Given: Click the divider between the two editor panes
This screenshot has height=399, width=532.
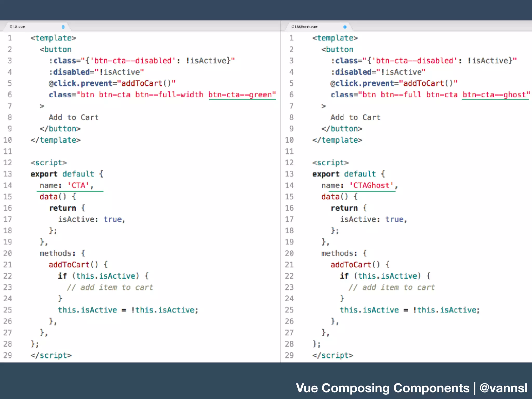Looking at the screenshot, I should point(281,197).
